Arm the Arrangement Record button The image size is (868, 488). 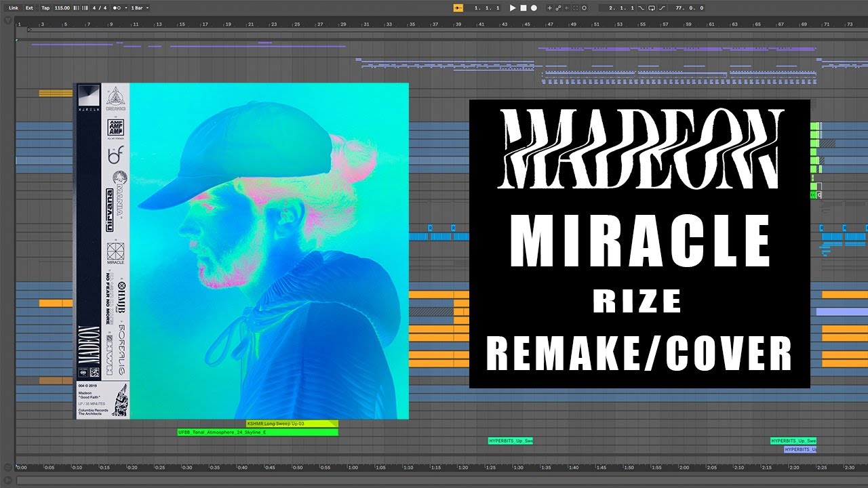(x=534, y=8)
